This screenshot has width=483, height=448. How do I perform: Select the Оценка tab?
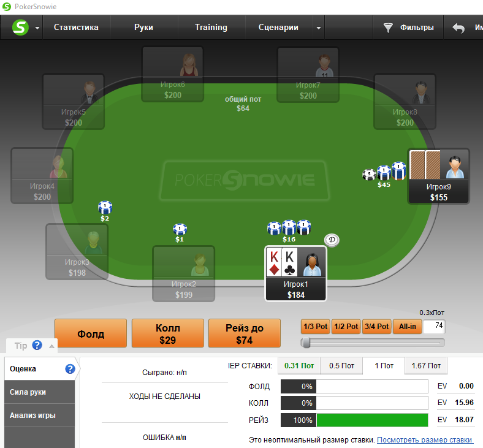(40, 368)
